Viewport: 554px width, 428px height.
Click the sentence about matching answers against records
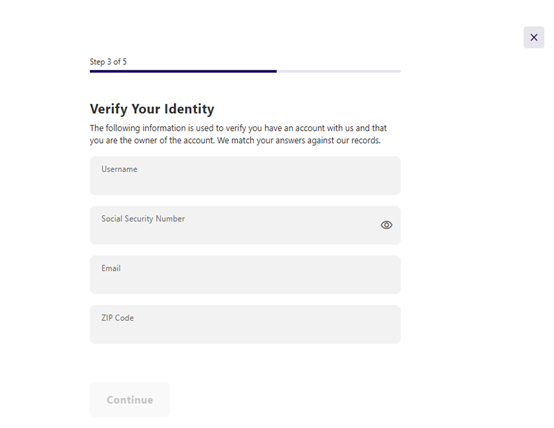click(x=299, y=140)
